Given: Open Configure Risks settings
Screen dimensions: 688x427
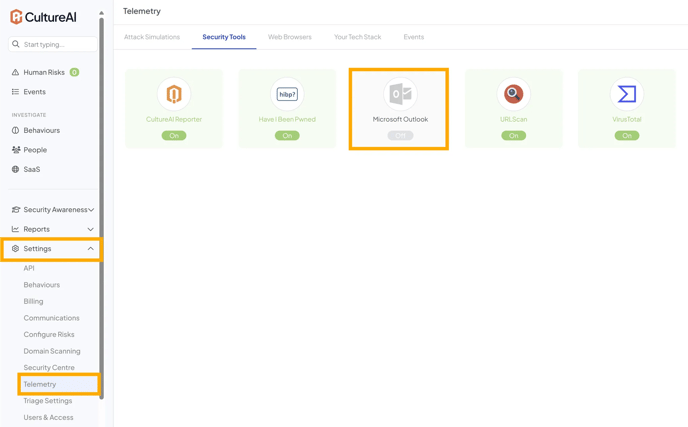Looking at the screenshot, I should [x=49, y=334].
